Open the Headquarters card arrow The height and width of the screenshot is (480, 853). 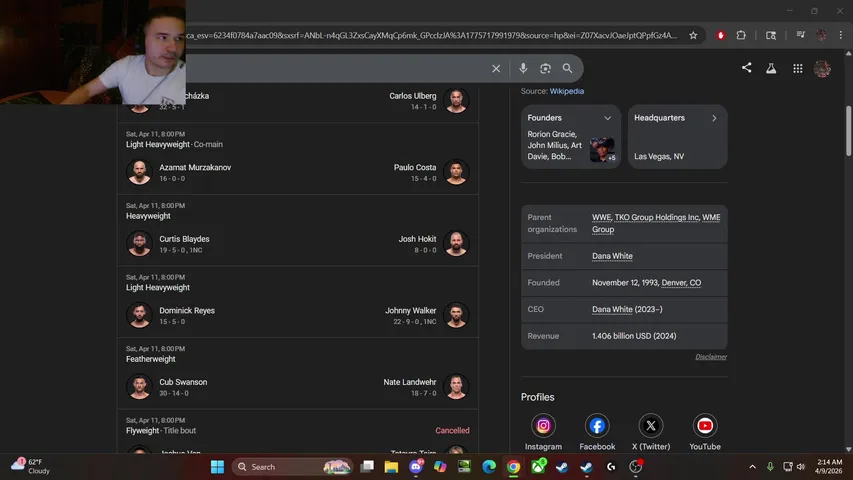[x=714, y=118]
